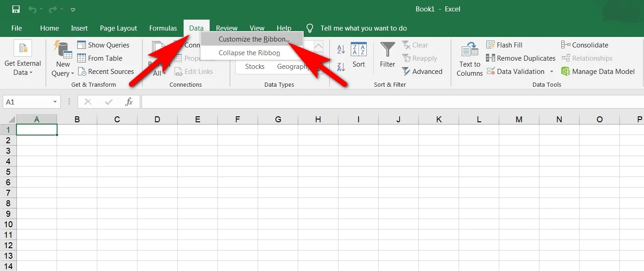Open Manage Data Model

pyautogui.click(x=598, y=72)
